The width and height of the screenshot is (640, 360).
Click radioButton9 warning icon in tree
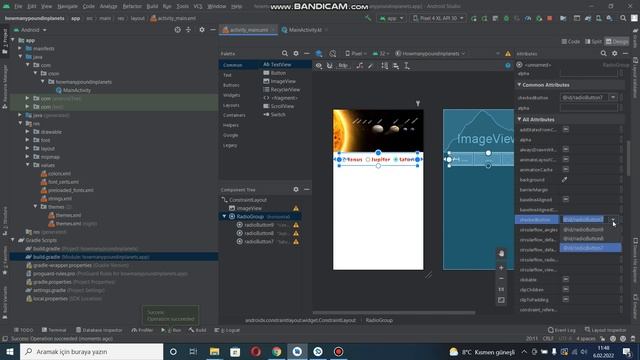[x=296, y=225]
